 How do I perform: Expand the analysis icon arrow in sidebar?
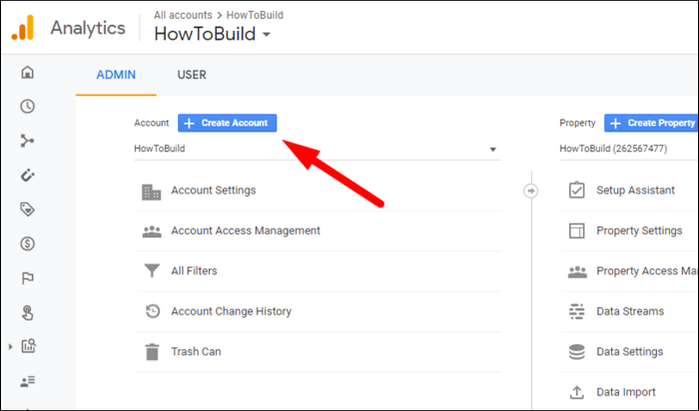[11, 346]
